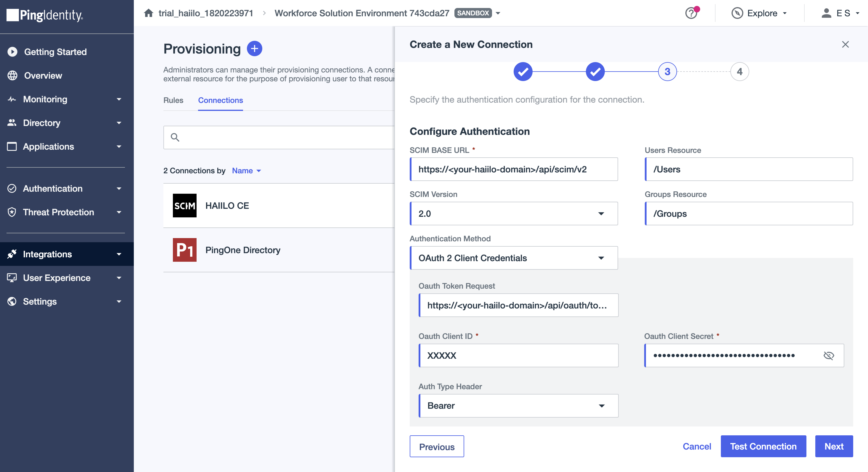
Task: Click the Authentication checkmark icon
Action: tap(12, 188)
